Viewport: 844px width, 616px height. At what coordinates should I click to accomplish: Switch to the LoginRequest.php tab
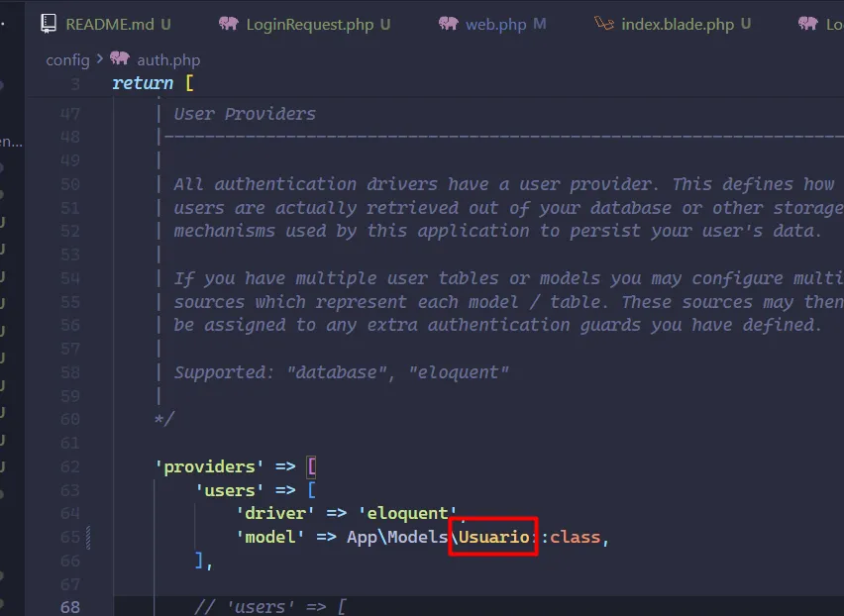point(312,22)
